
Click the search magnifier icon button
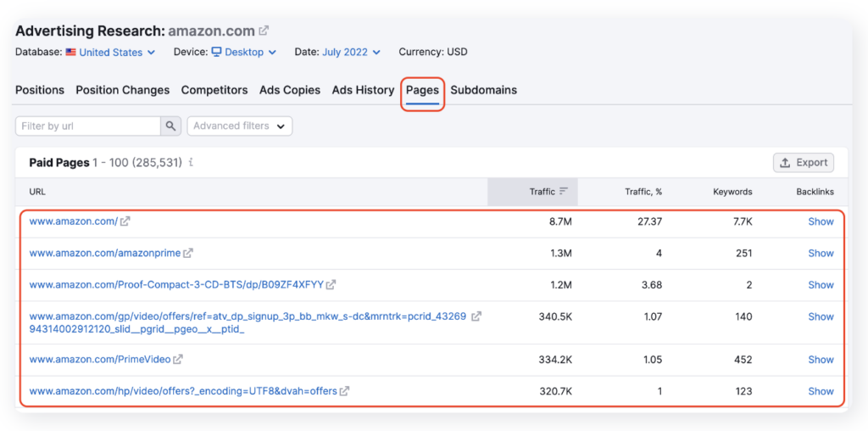pyautogui.click(x=171, y=126)
